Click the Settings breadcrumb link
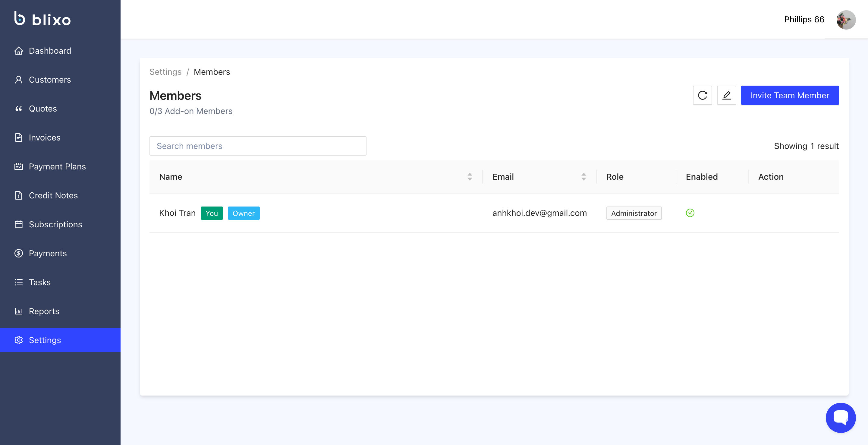The height and width of the screenshot is (445, 868). pyautogui.click(x=165, y=72)
